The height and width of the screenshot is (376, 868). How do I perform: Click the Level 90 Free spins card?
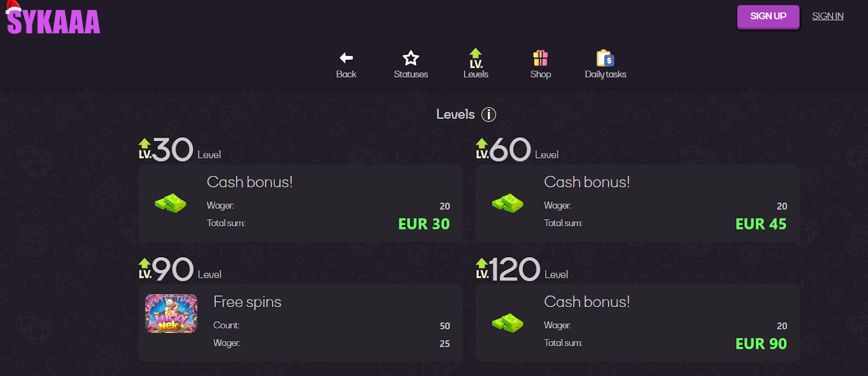click(x=301, y=323)
